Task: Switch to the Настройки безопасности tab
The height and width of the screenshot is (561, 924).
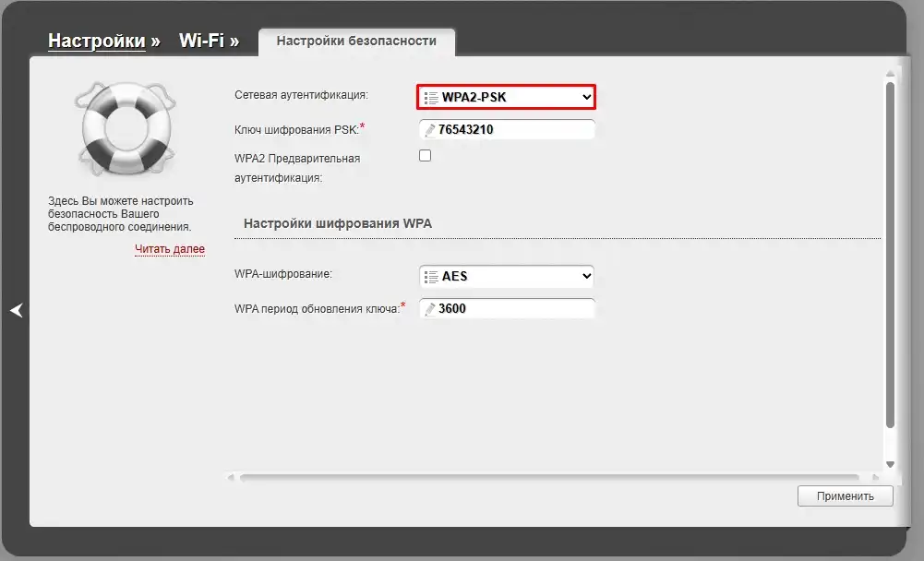Action: point(356,41)
